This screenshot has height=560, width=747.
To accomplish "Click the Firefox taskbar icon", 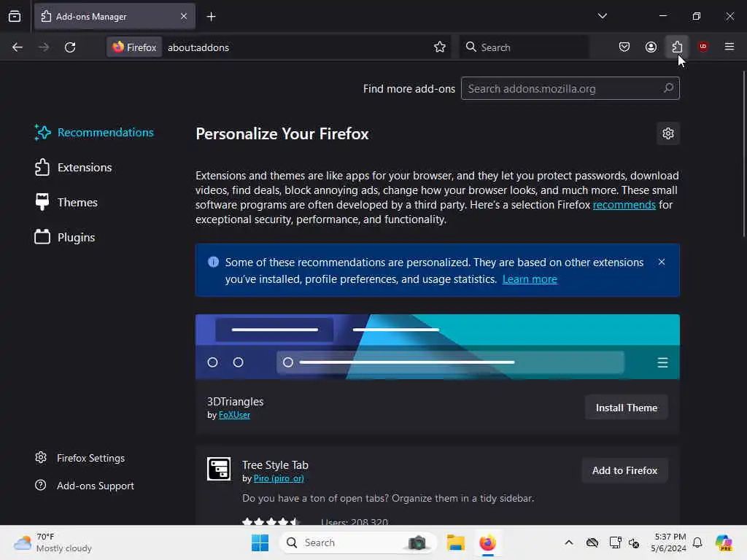I will point(487,542).
